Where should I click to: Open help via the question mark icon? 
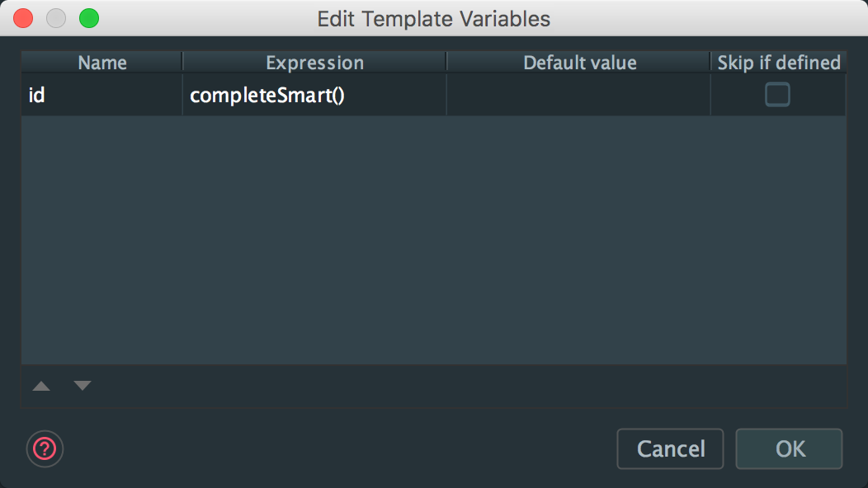tap(45, 448)
